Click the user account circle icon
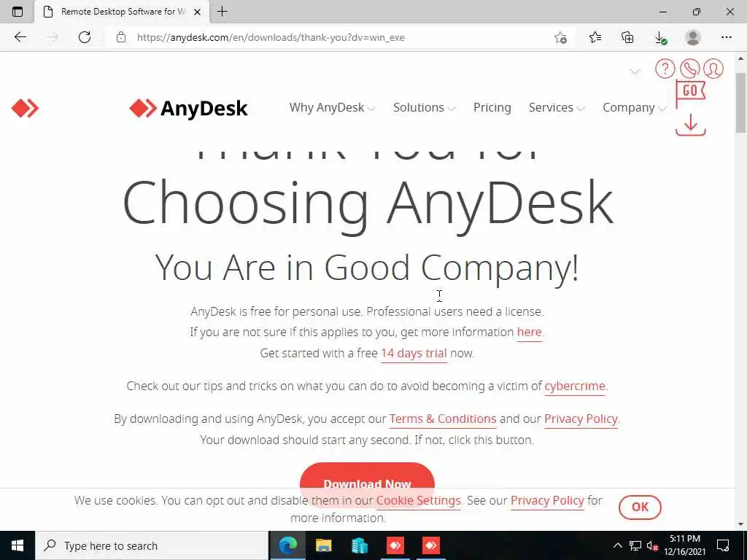 [713, 69]
